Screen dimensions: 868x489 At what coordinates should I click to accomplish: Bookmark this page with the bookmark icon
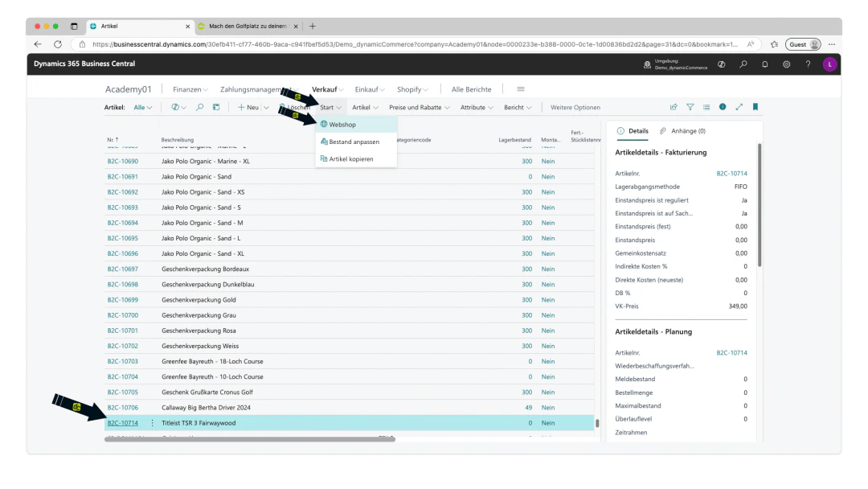755,107
